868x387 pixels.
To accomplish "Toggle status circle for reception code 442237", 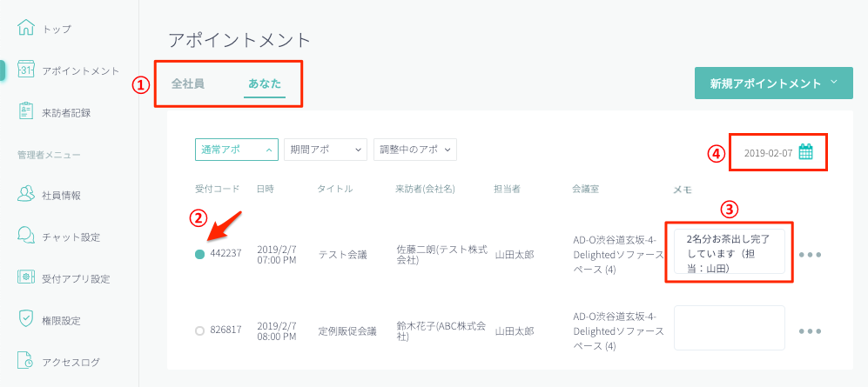I will coord(200,254).
